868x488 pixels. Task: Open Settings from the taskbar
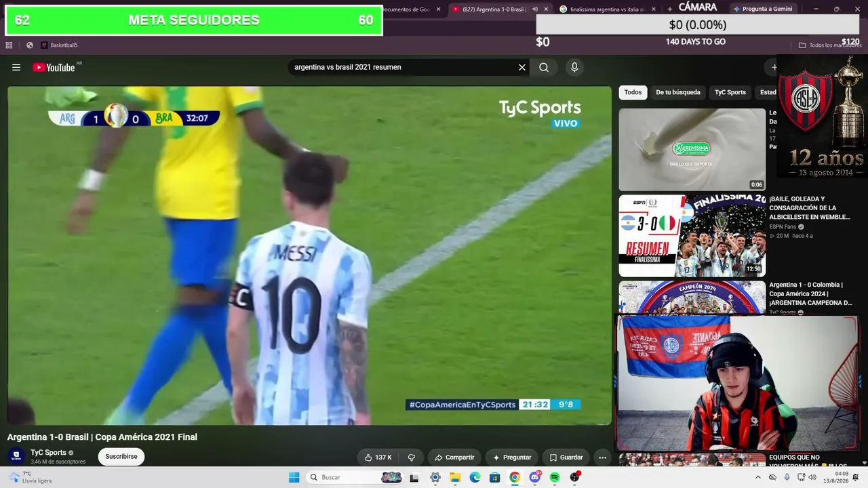click(x=435, y=477)
